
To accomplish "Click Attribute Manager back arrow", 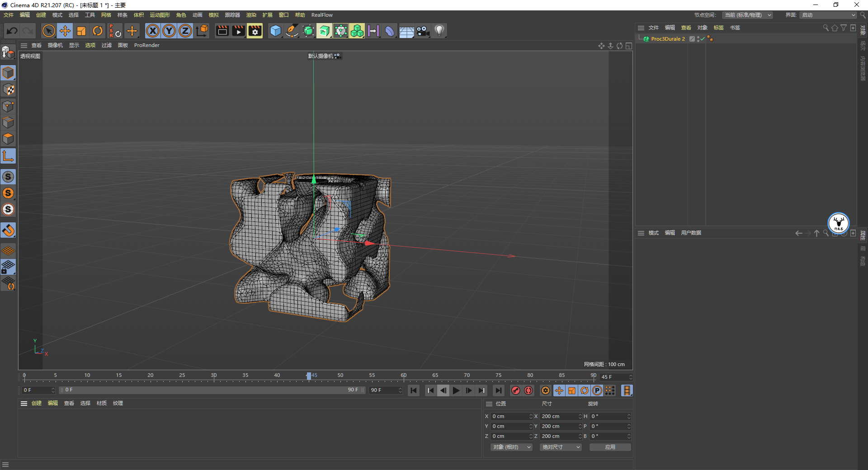I will pyautogui.click(x=798, y=233).
